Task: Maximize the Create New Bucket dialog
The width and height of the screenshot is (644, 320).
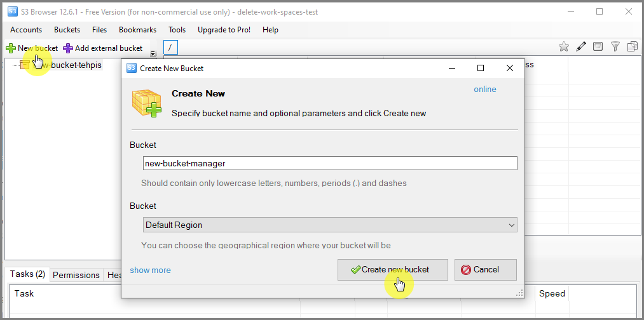Action: tap(481, 68)
